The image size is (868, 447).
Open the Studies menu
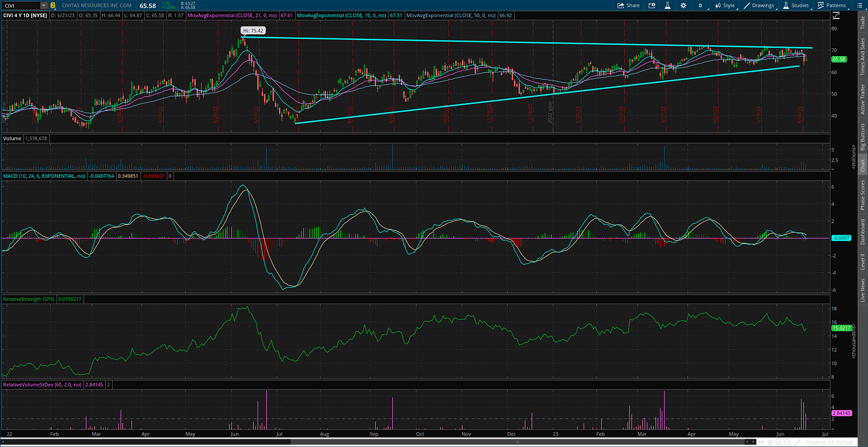796,5
